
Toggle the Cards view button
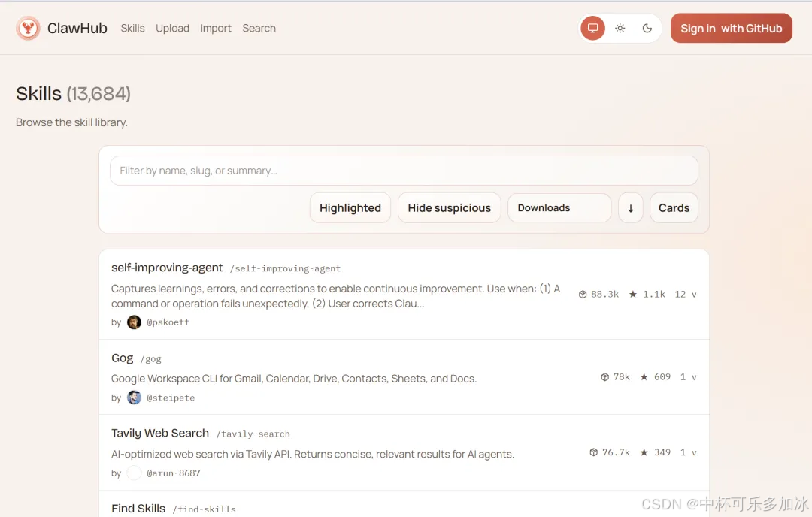[x=674, y=208]
